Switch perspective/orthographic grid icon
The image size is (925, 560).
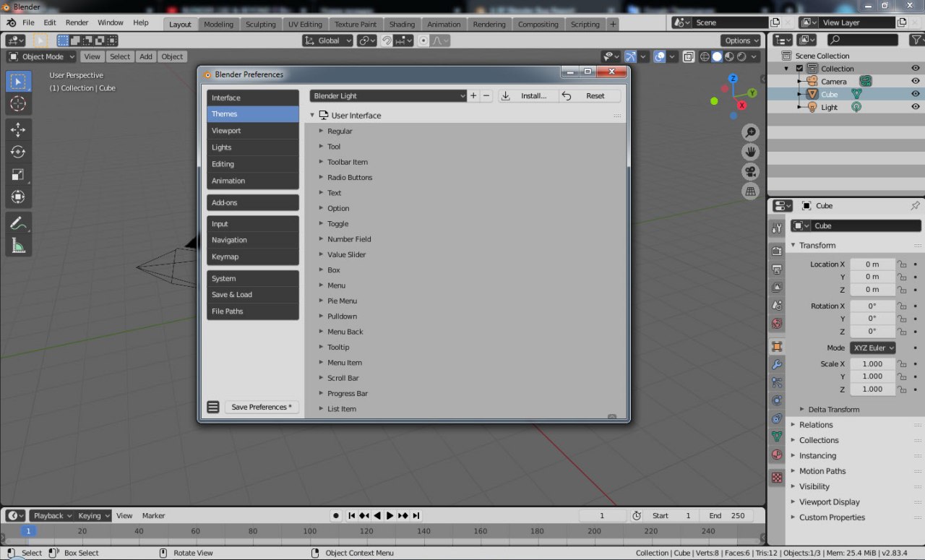click(x=750, y=191)
